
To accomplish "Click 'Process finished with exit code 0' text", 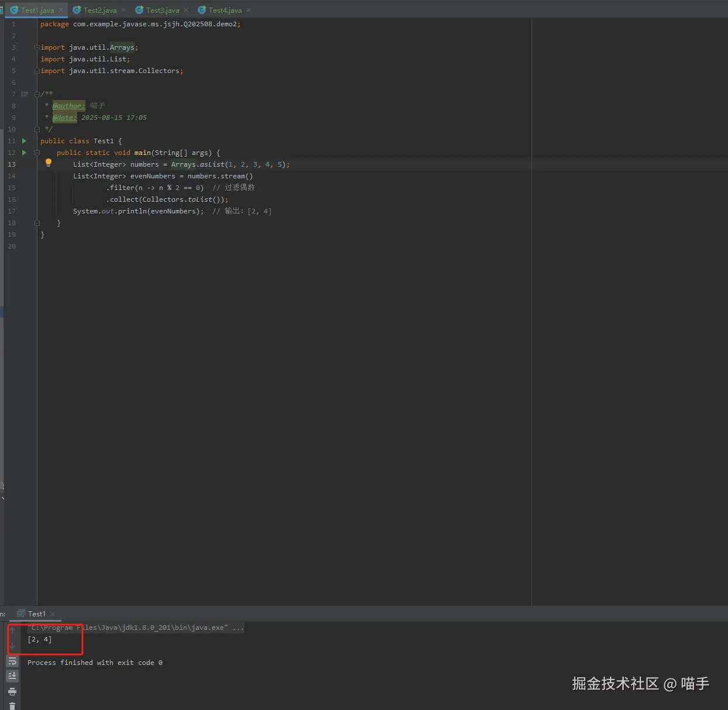I will point(95,663).
